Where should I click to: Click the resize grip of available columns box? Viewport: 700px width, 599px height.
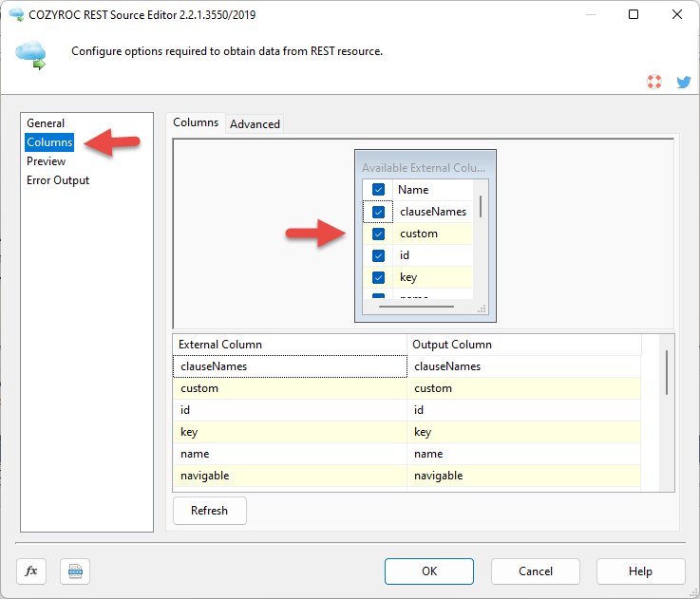482,309
